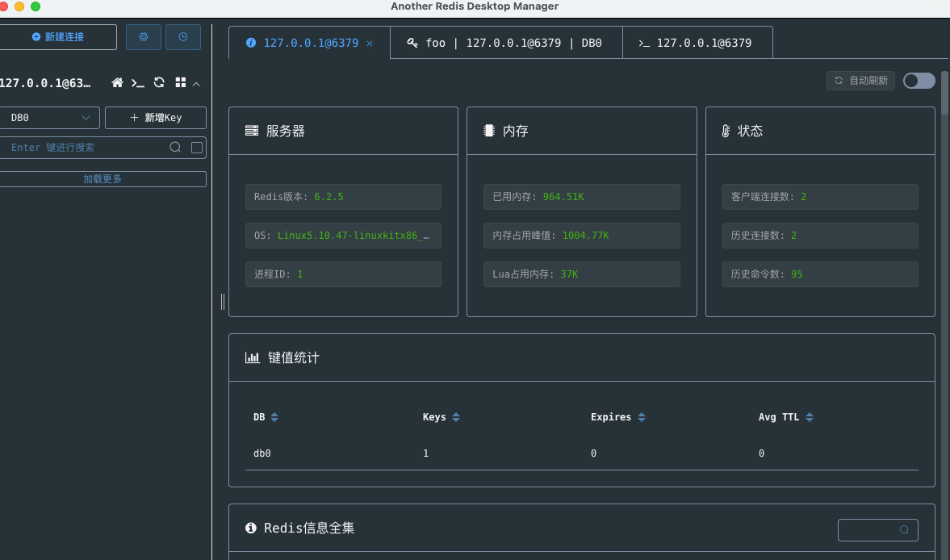Toggle the 自动刷新 auto refresh switch
Viewport: 950px width, 560px height.
click(919, 81)
